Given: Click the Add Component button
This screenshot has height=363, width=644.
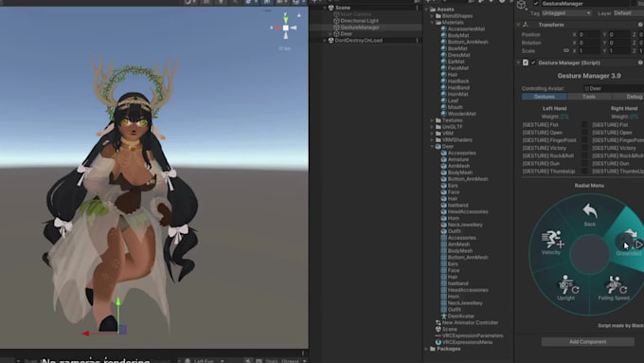Looking at the screenshot, I should (x=588, y=341).
